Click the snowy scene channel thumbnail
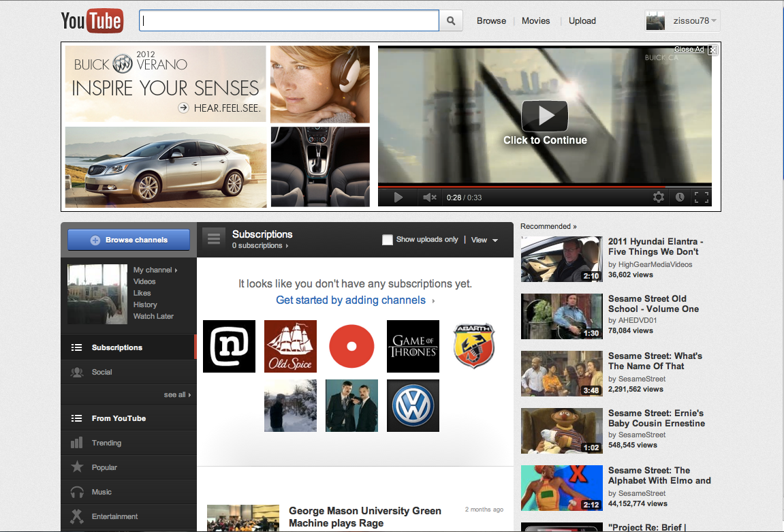This screenshot has height=532, width=784. click(x=290, y=405)
